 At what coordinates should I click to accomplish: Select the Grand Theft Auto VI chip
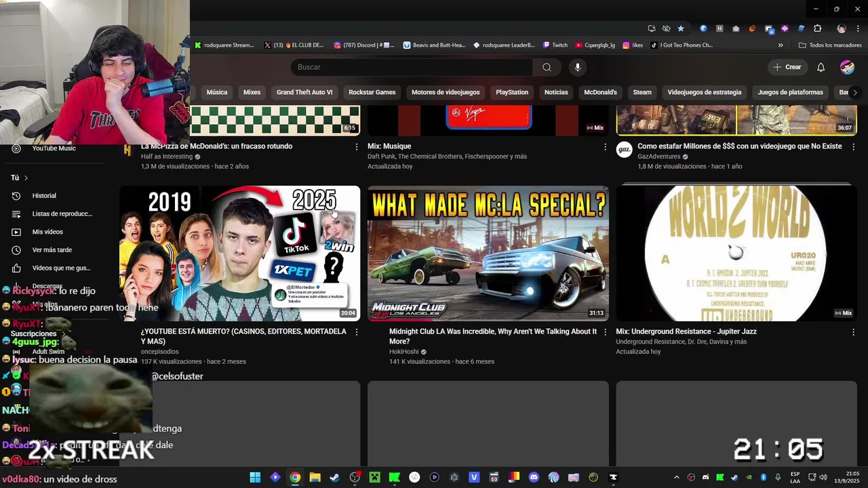click(x=304, y=92)
